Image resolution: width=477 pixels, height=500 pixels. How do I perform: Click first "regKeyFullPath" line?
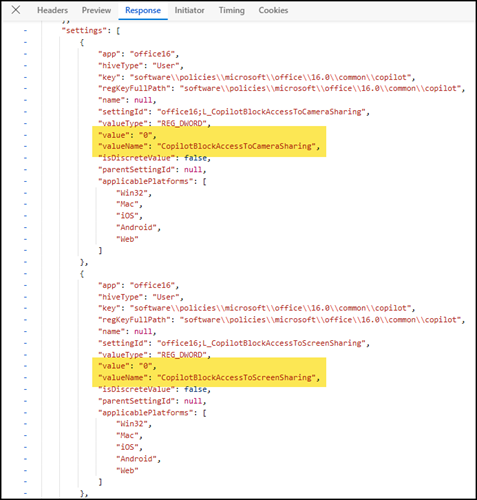282,89
